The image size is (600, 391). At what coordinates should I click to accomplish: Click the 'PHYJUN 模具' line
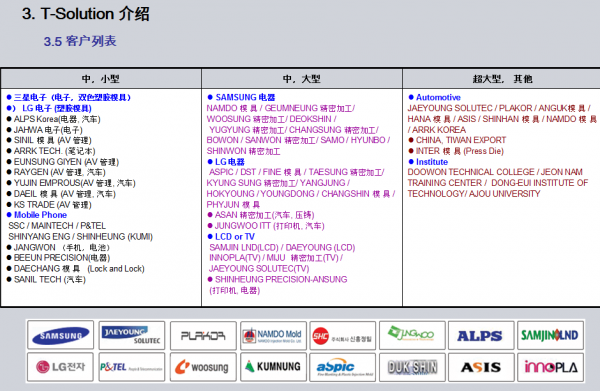click(x=233, y=204)
